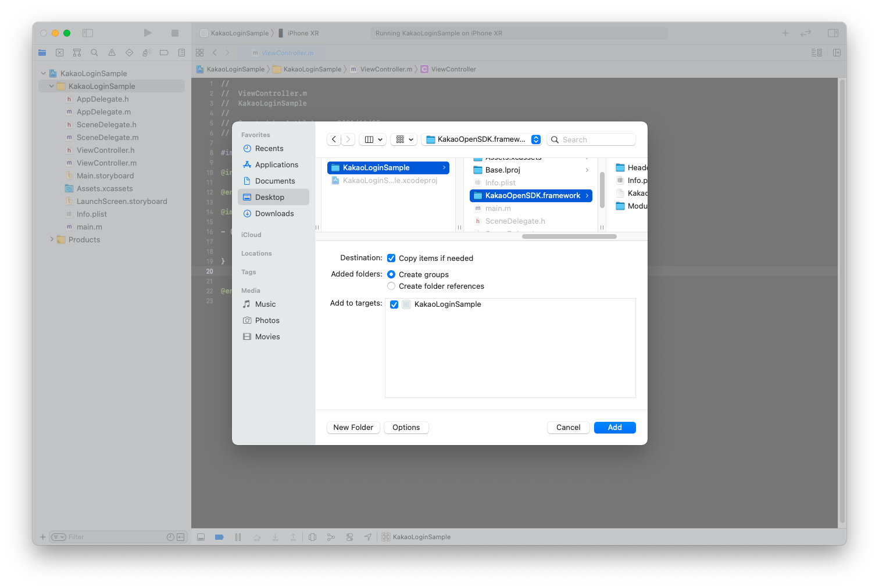Viewport: 879px width, 588px height.
Task: Select Info.plist in project navigator
Action: tap(112, 214)
